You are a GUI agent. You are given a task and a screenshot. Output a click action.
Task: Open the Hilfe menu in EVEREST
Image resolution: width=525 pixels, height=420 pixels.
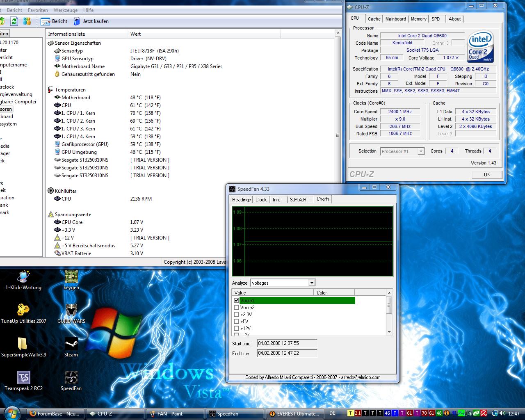click(88, 10)
